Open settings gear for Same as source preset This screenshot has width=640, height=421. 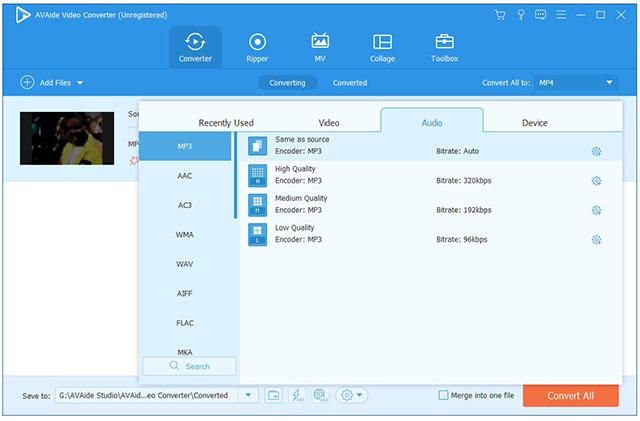point(596,151)
